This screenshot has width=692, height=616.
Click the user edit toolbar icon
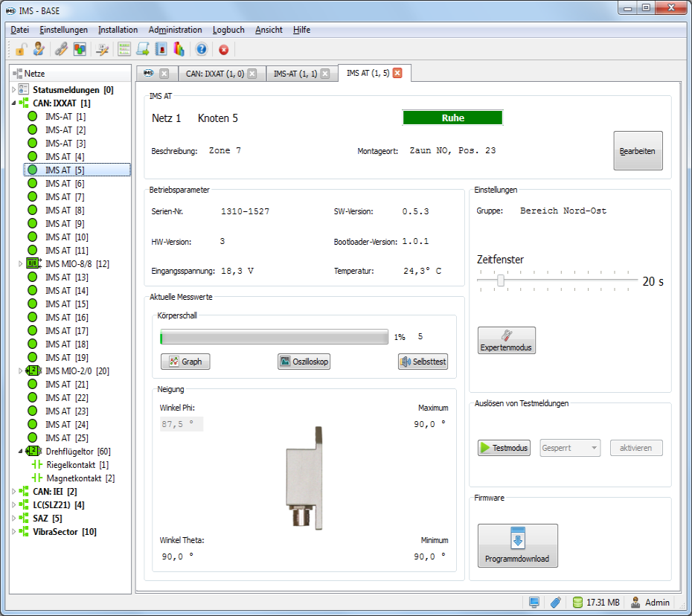click(x=39, y=50)
